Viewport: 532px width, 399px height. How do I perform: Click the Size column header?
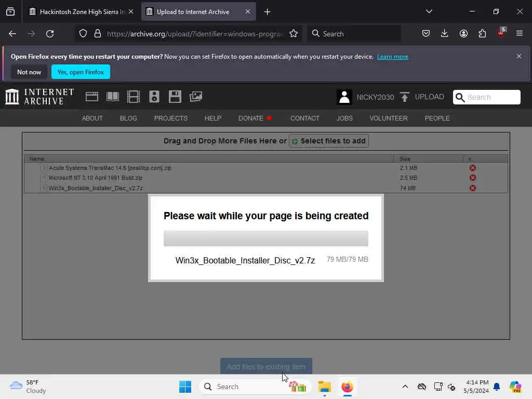429,159
